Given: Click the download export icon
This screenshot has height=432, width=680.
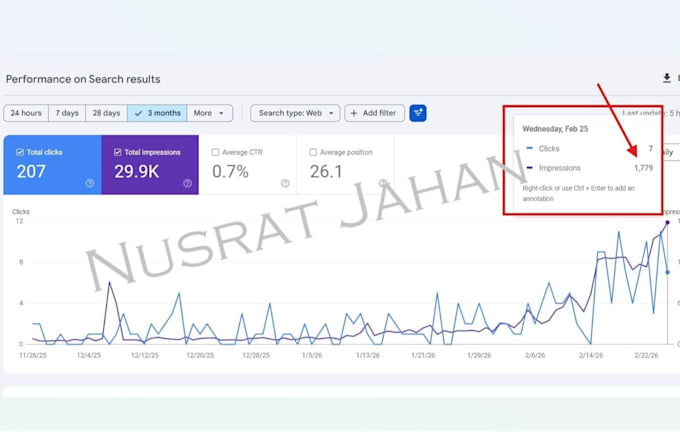Looking at the screenshot, I should pos(667,78).
